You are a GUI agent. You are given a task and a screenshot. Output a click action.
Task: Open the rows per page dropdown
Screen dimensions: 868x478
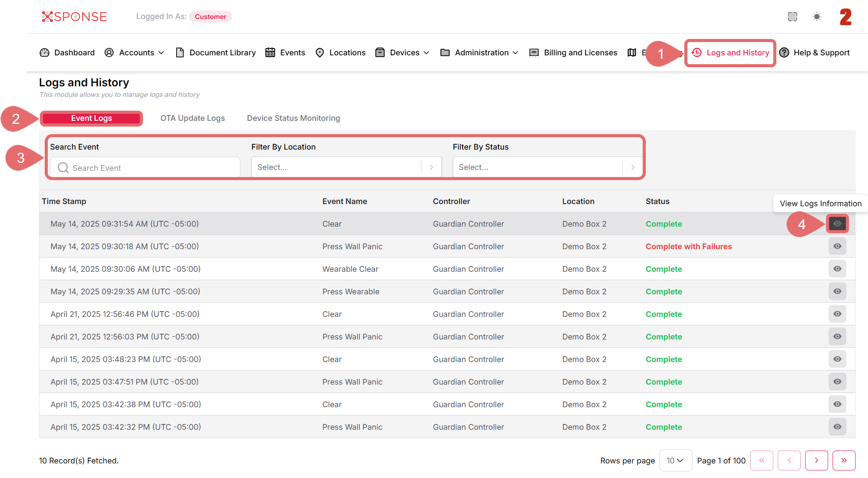click(x=675, y=460)
